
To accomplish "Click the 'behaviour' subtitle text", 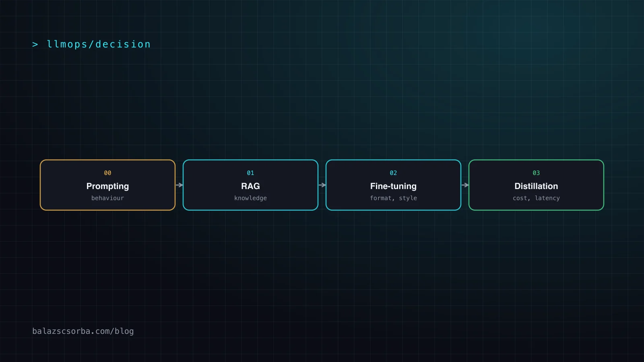I will [107, 198].
